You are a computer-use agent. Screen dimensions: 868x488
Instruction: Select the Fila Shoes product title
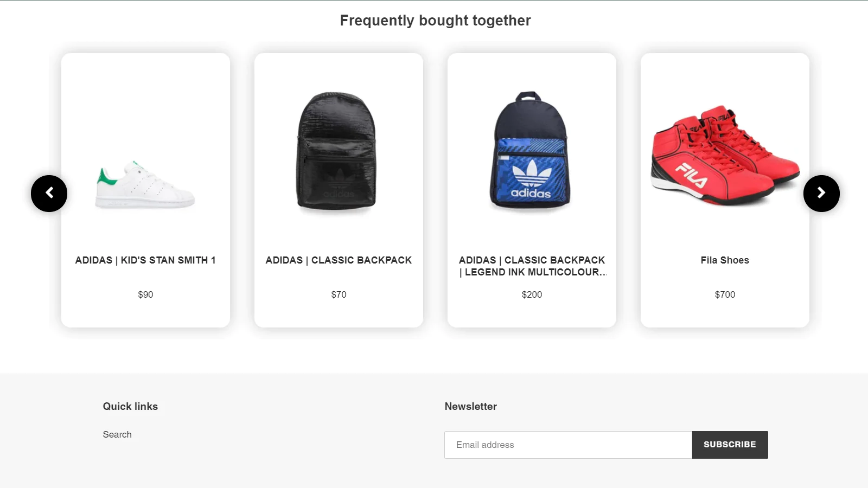(x=725, y=260)
